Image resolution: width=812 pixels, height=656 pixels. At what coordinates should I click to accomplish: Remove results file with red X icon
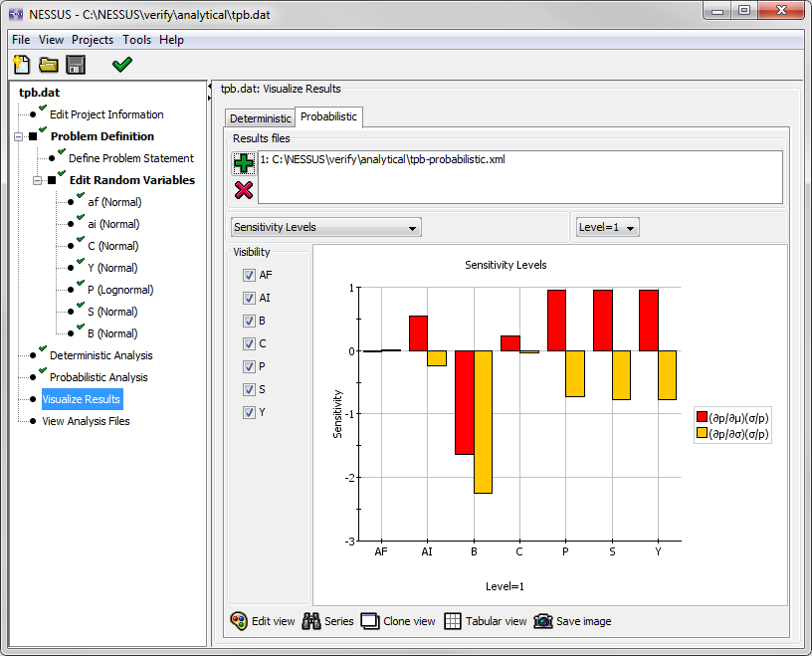coord(244,189)
